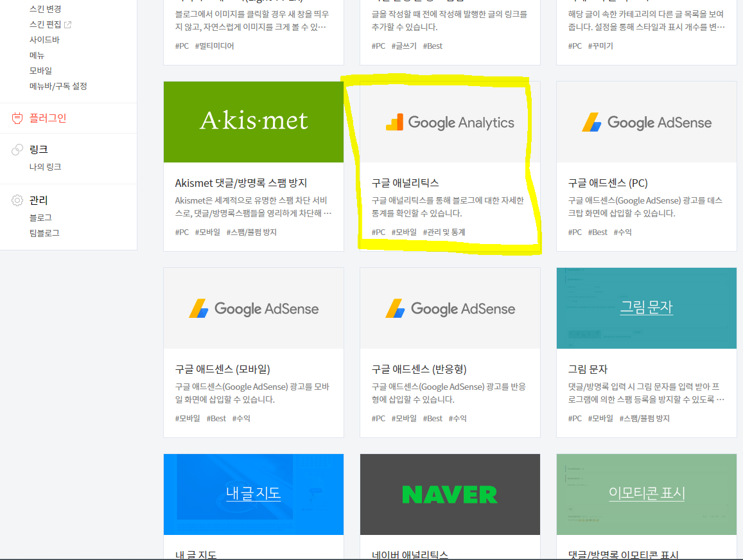Click the gear icon beside 관리
This screenshot has height=560, width=743.
(17, 200)
